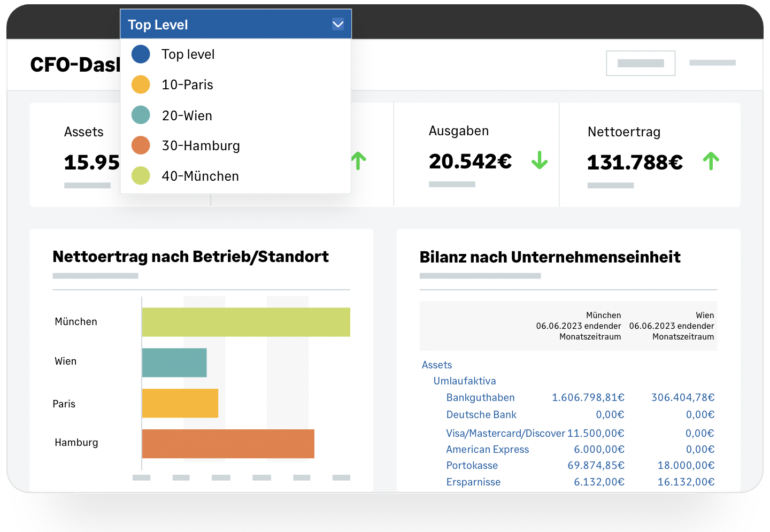Collapse the Top Level dropdown chevron
The height and width of the screenshot is (532, 770).
pos(338,25)
